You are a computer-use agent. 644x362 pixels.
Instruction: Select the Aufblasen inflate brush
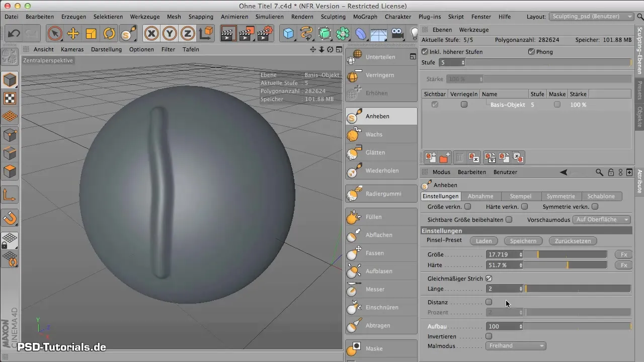(381, 271)
